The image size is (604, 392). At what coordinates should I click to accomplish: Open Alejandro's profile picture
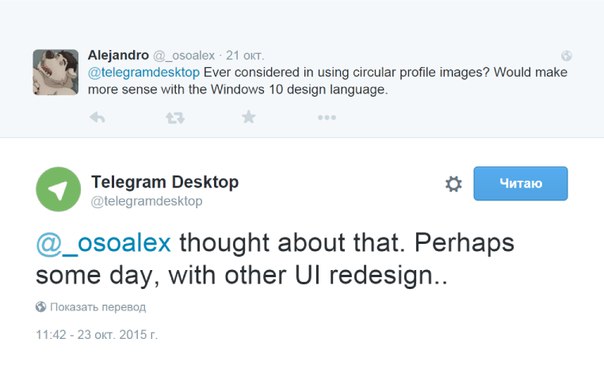pyautogui.click(x=56, y=72)
